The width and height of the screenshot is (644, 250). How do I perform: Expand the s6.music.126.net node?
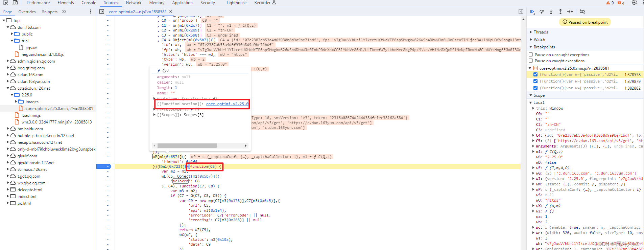8,169
